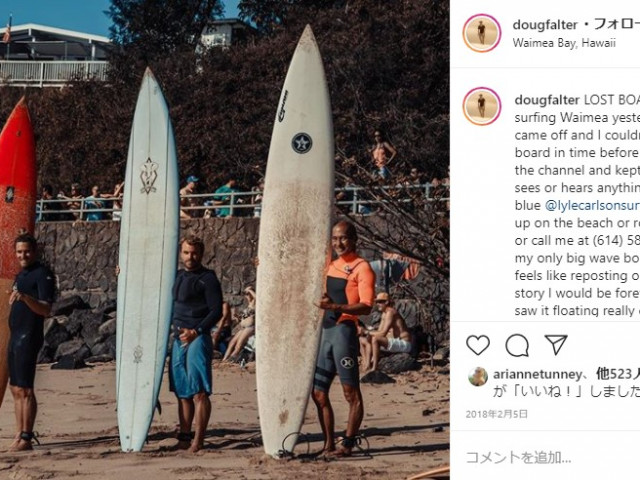Open the post date 2018年2月5日
This screenshot has height=480, width=640.
point(497,414)
